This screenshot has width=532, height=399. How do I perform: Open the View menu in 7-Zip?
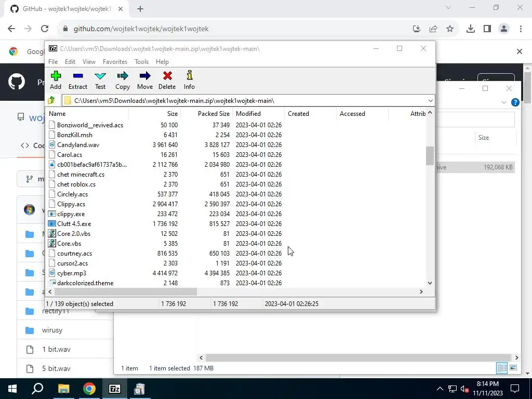point(89,62)
